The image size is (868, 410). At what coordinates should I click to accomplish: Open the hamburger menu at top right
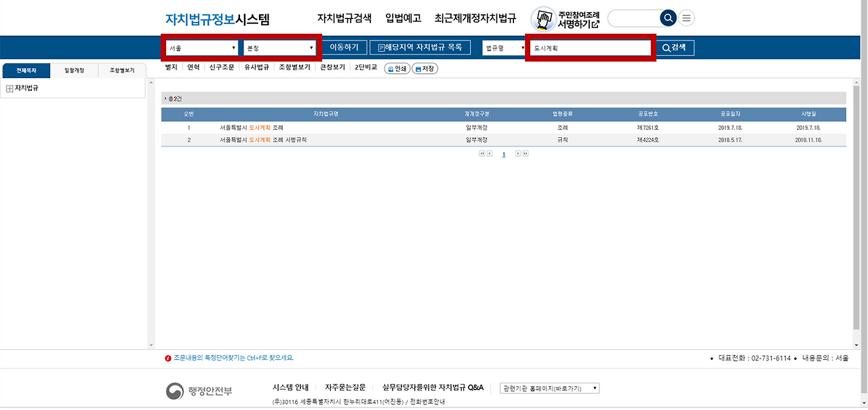click(686, 18)
